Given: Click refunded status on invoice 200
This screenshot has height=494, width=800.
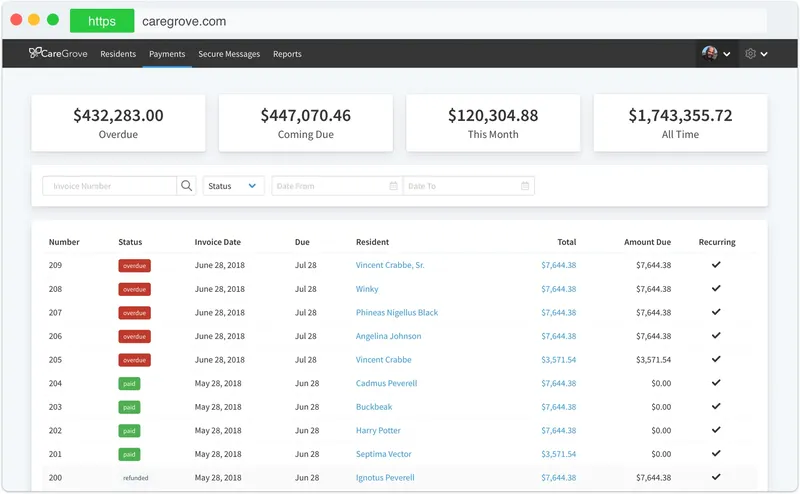Looking at the screenshot, I should pyautogui.click(x=136, y=478).
